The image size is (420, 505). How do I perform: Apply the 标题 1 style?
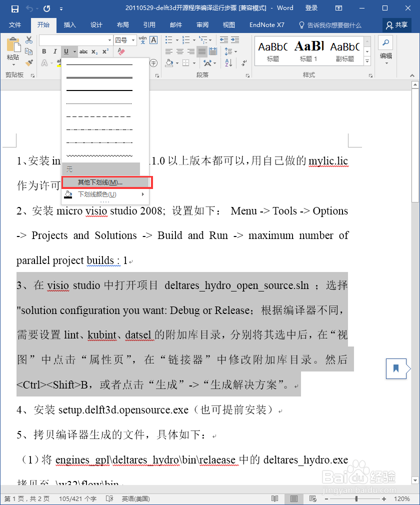(x=308, y=50)
